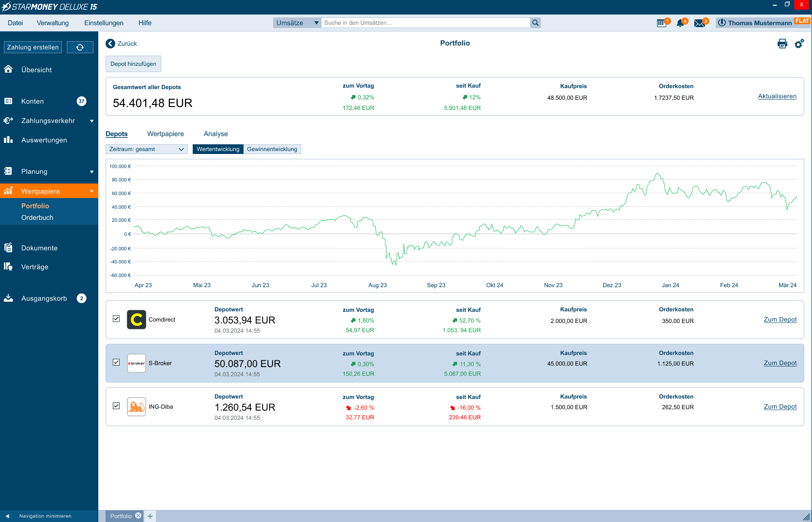Click the power icon beside Thomas Mustermann
The height and width of the screenshot is (522, 812).
tap(721, 23)
